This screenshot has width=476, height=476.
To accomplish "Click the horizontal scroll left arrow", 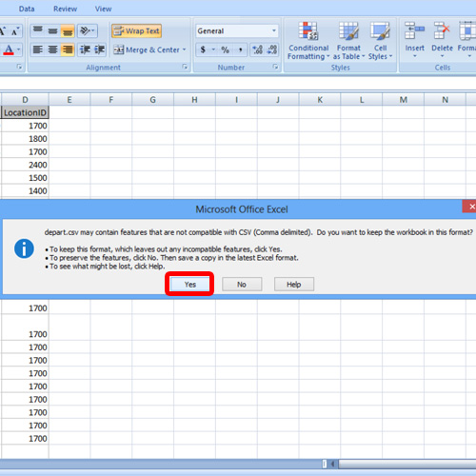I will point(332,464).
